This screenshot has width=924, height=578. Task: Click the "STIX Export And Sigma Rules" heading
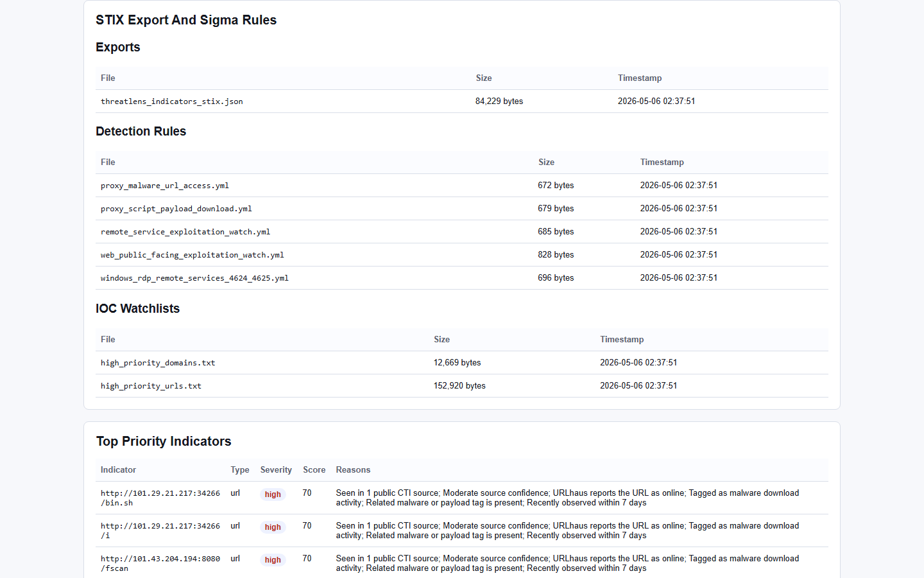pos(186,20)
